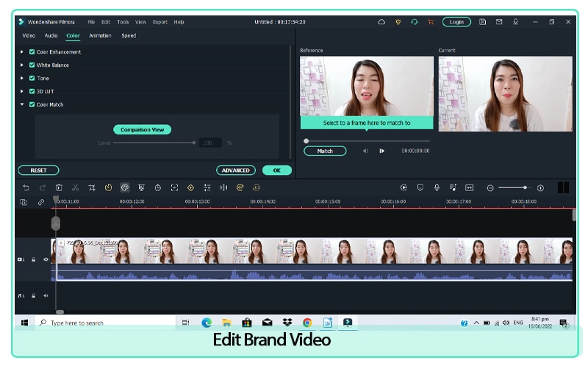The width and height of the screenshot is (588, 366).
Task: Open the Tools menu
Action: tap(123, 22)
